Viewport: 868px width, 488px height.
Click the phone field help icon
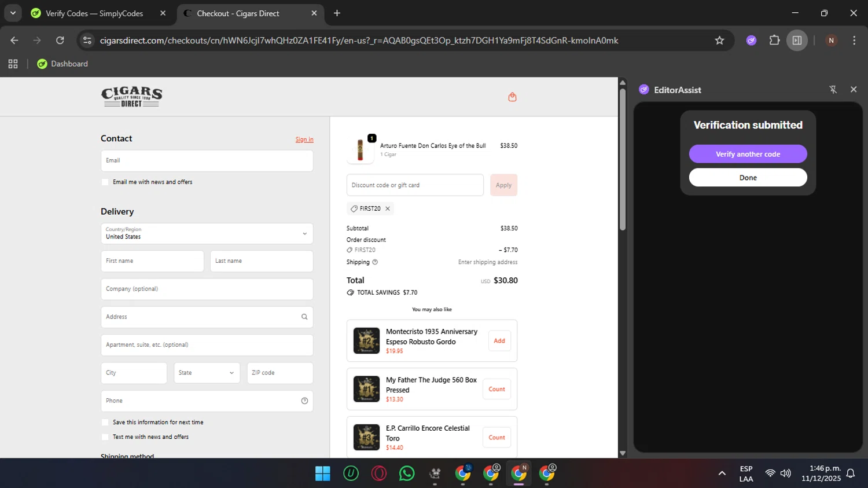point(304,401)
